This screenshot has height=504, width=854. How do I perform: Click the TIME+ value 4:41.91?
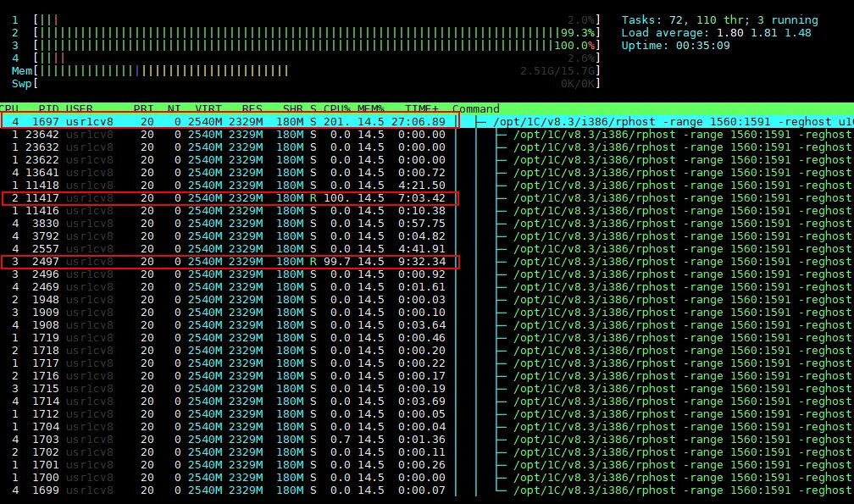point(422,249)
